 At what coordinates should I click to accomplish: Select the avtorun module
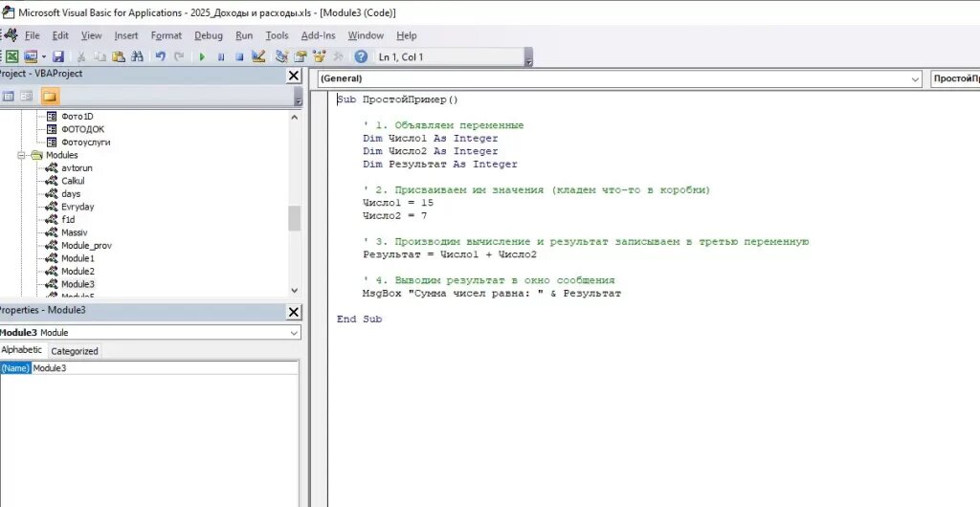click(77, 168)
